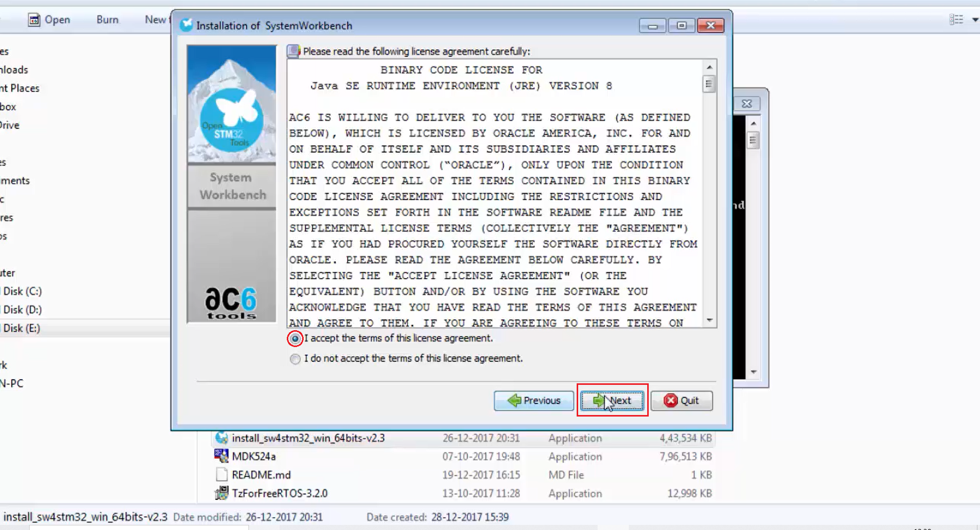
Task: Click the Open STM32 Tools butterfly logo
Action: coord(232,120)
